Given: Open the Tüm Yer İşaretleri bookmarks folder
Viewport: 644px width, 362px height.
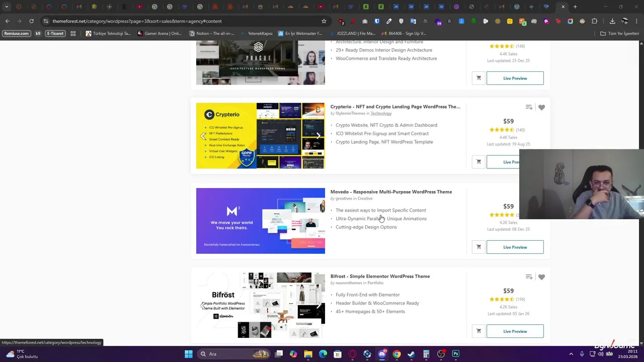Looking at the screenshot, I should [620, 34].
